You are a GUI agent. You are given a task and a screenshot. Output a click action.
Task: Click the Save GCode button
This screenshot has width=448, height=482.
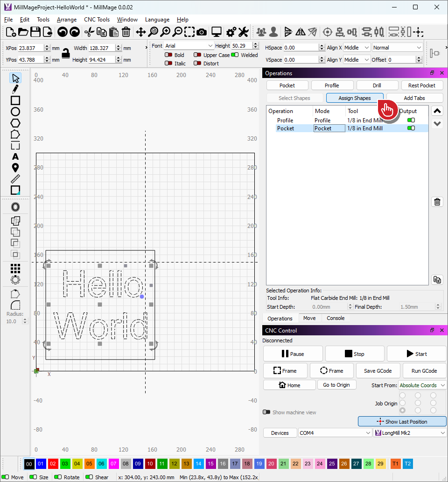[x=378, y=371]
